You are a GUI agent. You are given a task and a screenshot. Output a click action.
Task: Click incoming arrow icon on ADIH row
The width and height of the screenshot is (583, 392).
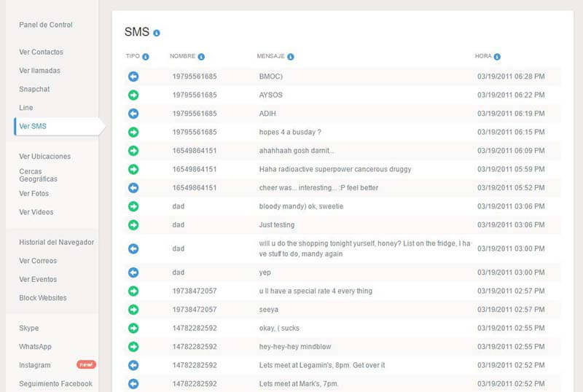pos(133,114)
